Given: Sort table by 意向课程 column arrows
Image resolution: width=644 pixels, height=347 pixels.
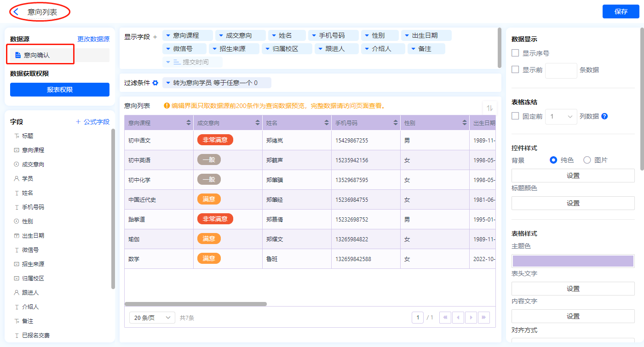Looking at the screenshot, I should [x=188, y=123].
